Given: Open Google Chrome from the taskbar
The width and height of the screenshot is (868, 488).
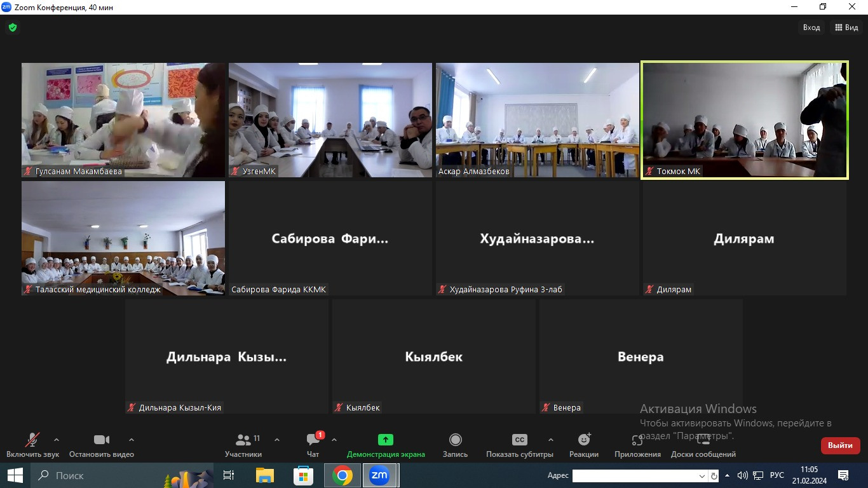Looking at the screenshot, I should [x=342, y=475].
